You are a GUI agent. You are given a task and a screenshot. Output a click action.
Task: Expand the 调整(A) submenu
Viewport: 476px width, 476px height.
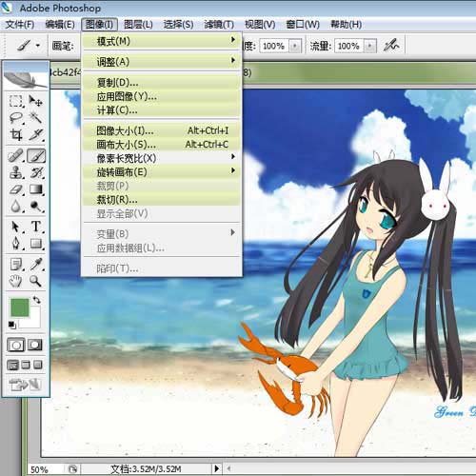pos(161,61)
